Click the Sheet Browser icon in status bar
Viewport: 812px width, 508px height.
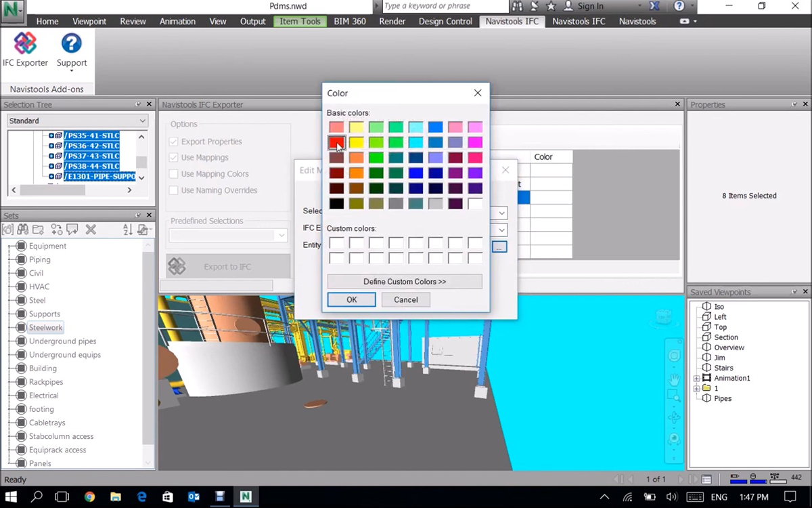(706, 480)
